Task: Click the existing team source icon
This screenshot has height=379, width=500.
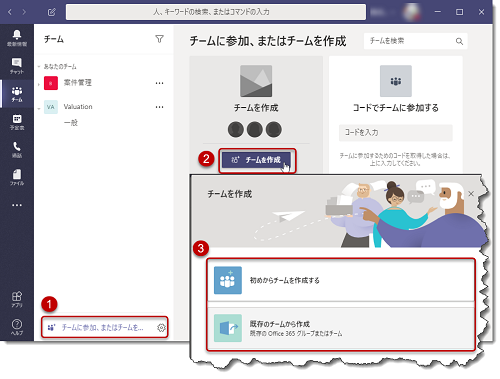Action: click(228, 328)
